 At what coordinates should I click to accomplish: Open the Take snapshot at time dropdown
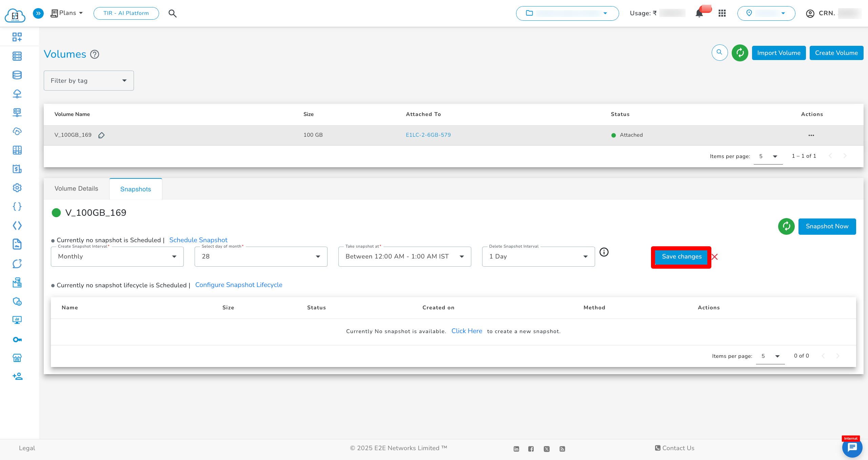405,256
